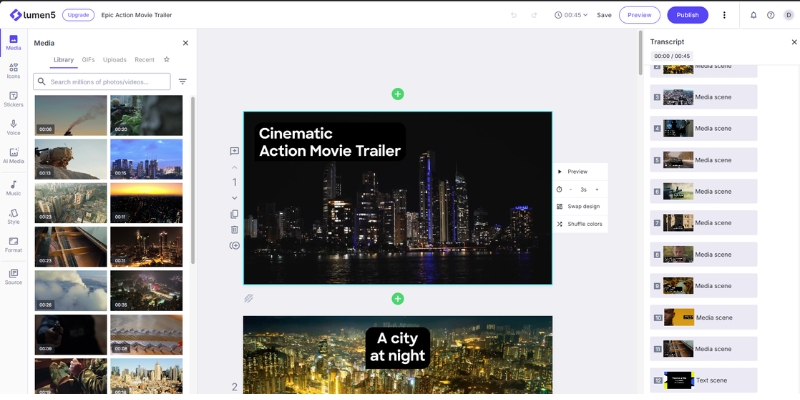
Task: Click Swap design for scene 1
Action: (x=580, y=207)
